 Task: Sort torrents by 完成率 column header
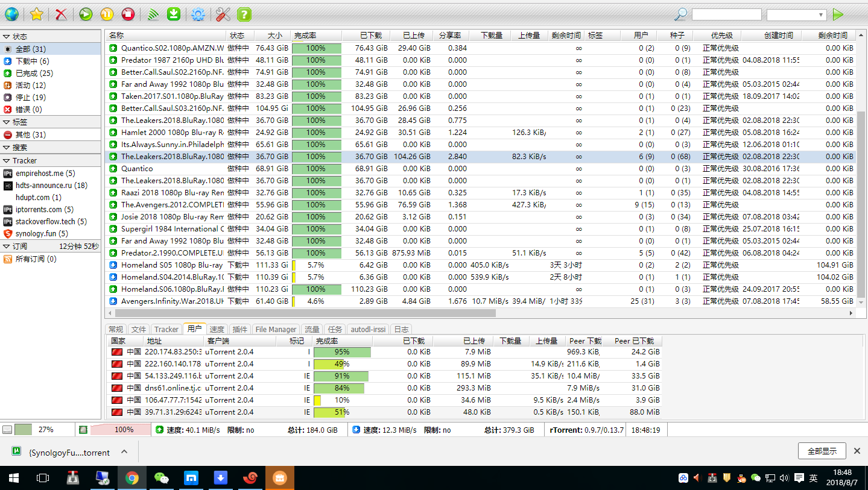click(316, 36)
